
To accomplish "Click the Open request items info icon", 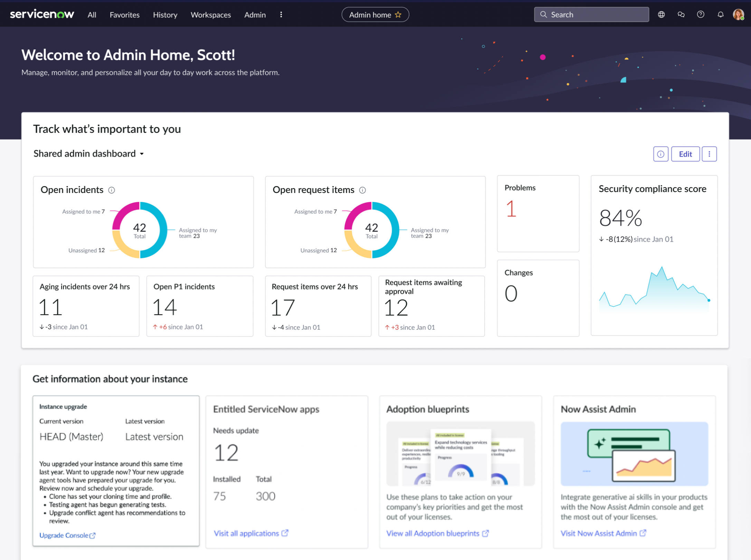I will [x=362, y=190].
